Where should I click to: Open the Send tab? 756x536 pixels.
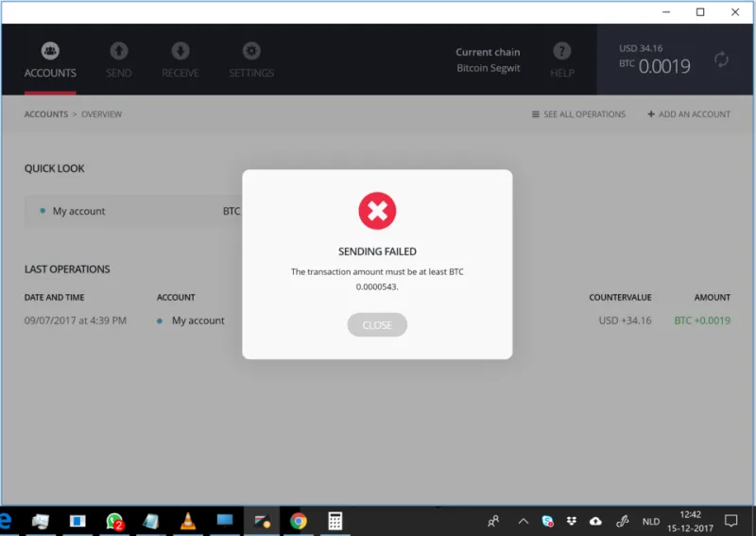click(x=119, y=60)
